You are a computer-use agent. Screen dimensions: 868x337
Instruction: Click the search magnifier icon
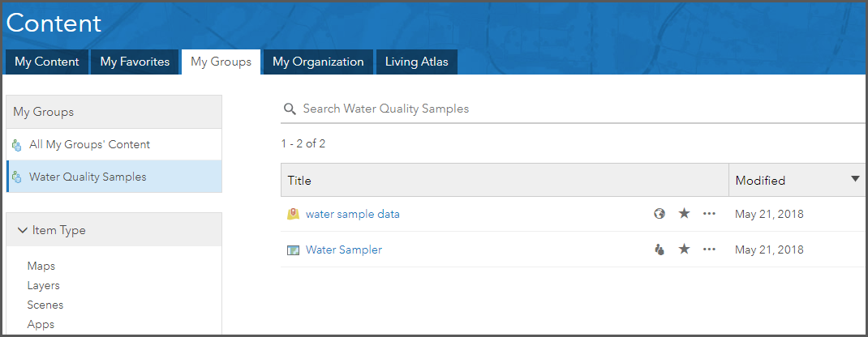click(289, 109)
